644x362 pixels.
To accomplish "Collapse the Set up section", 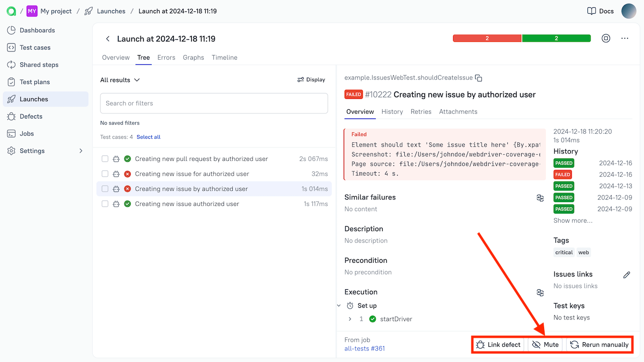I will pyautogui.click(x=339, y=305).
